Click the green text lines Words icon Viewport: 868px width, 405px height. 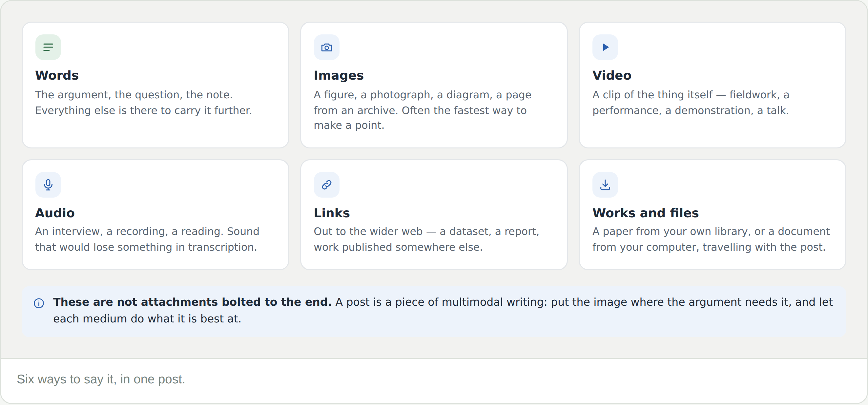(x=48, y=47)
